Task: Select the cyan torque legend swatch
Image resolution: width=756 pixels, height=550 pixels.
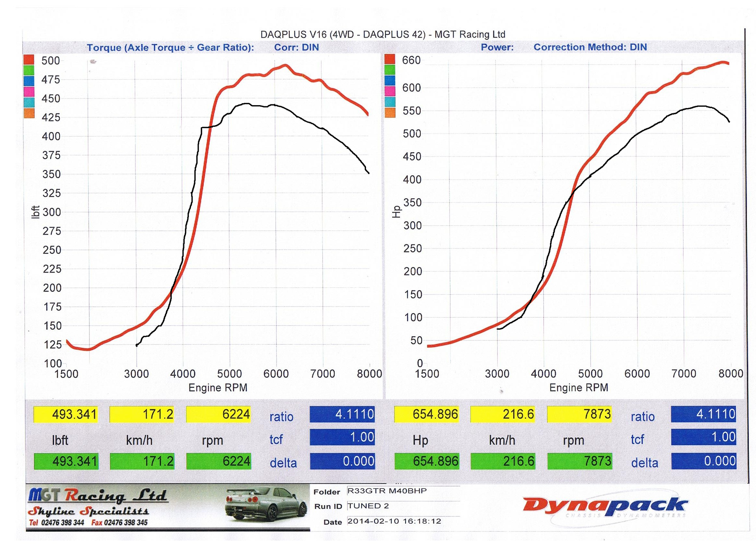Action: point(29,102)
